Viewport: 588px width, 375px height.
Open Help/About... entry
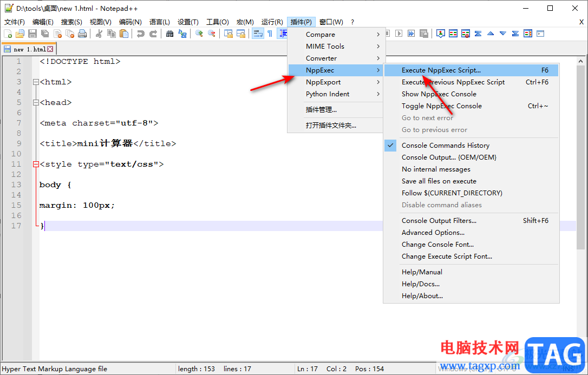pyautogui.click(x=472, y=297)
